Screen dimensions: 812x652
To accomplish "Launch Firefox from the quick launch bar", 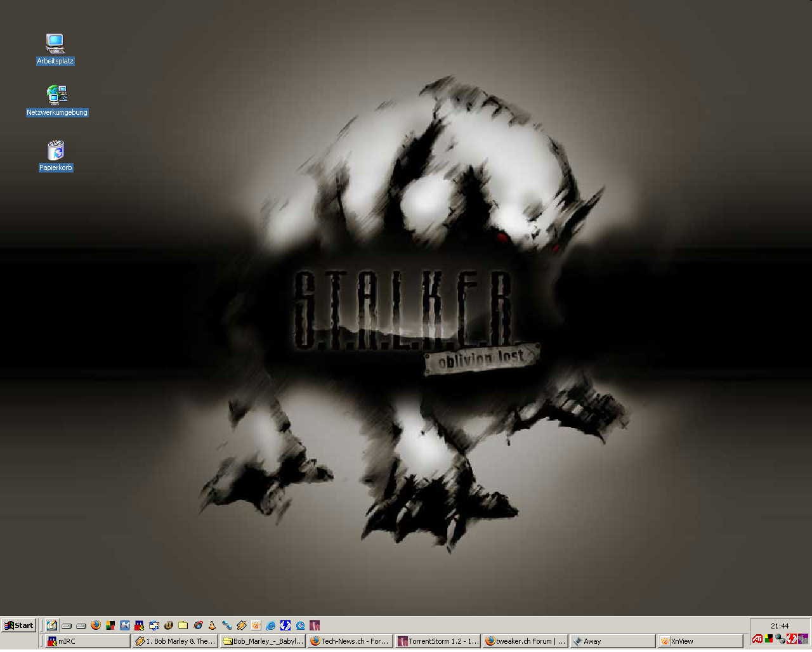I will [96, 625].
